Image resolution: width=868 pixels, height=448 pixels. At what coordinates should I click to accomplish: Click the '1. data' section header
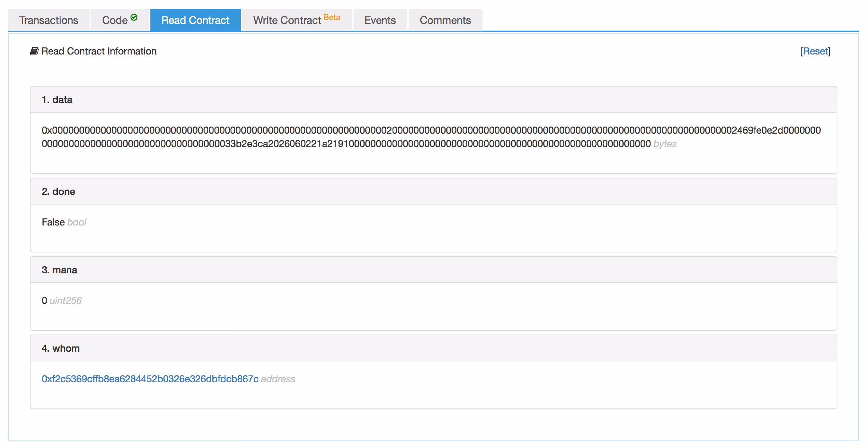pos(57,100)
